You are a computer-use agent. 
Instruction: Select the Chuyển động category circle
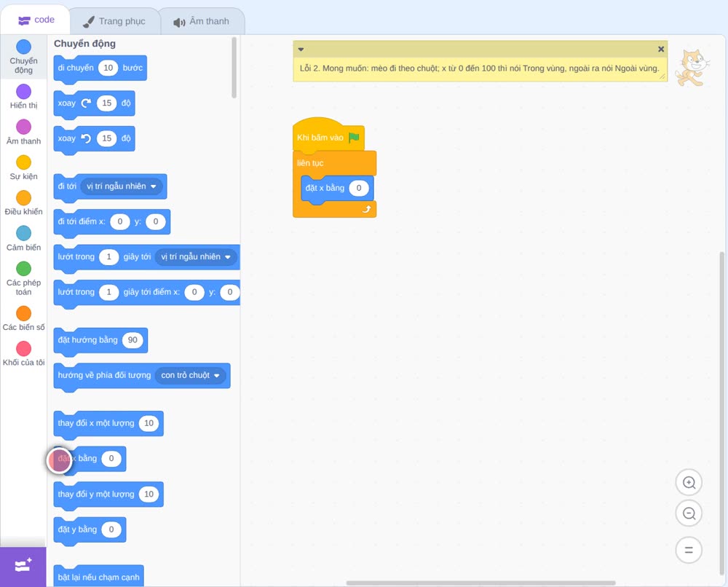24,47
